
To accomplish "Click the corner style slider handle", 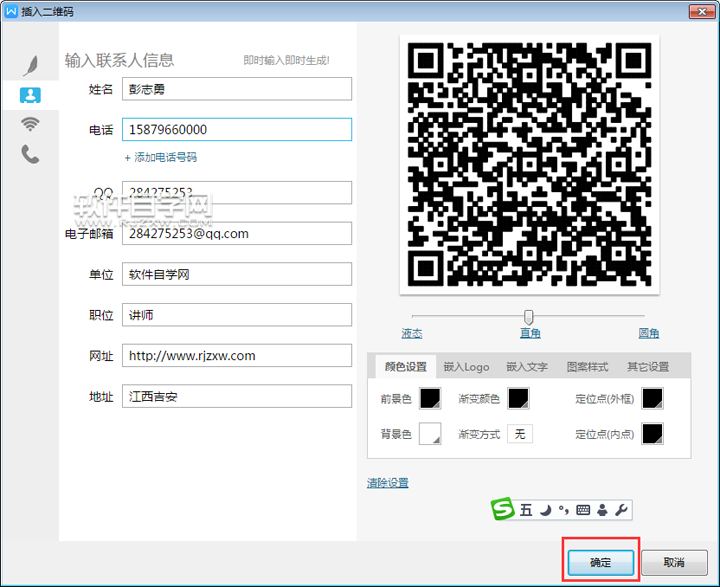I will [x=529, y=317].
